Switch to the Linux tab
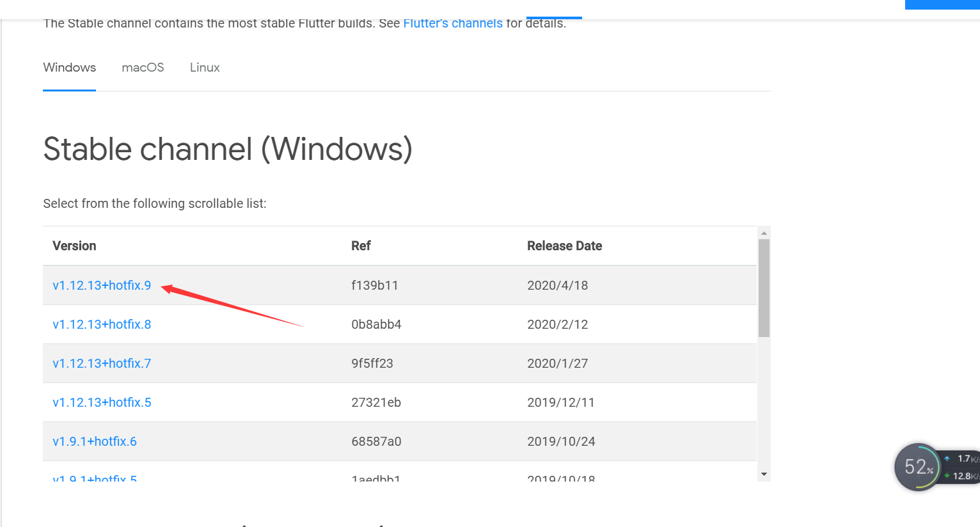Image resolution: width=980 pixels, height=527 pixels. click(205, 68)
